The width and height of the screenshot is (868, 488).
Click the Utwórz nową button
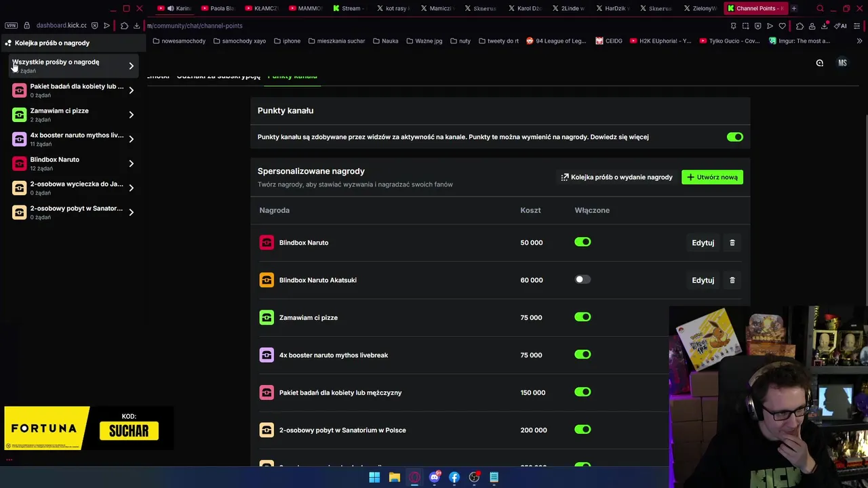[x=712, y=177]
